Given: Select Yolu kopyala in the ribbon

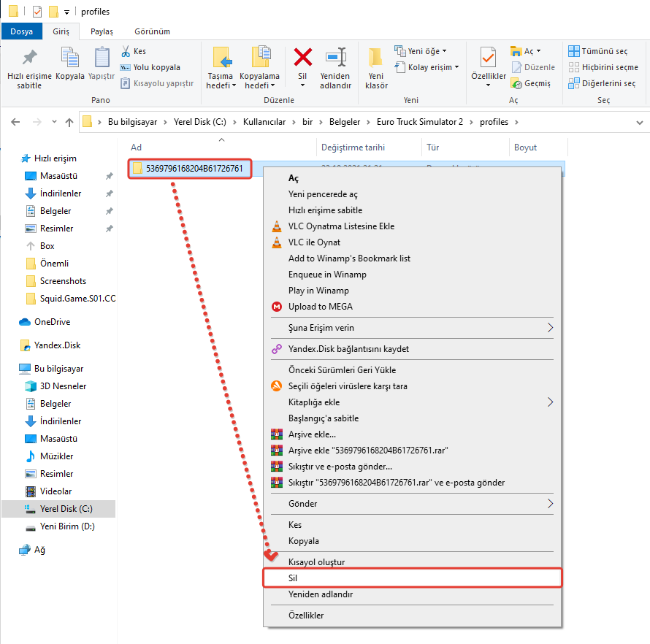Looking at the screenshot, I should [150, 67].
